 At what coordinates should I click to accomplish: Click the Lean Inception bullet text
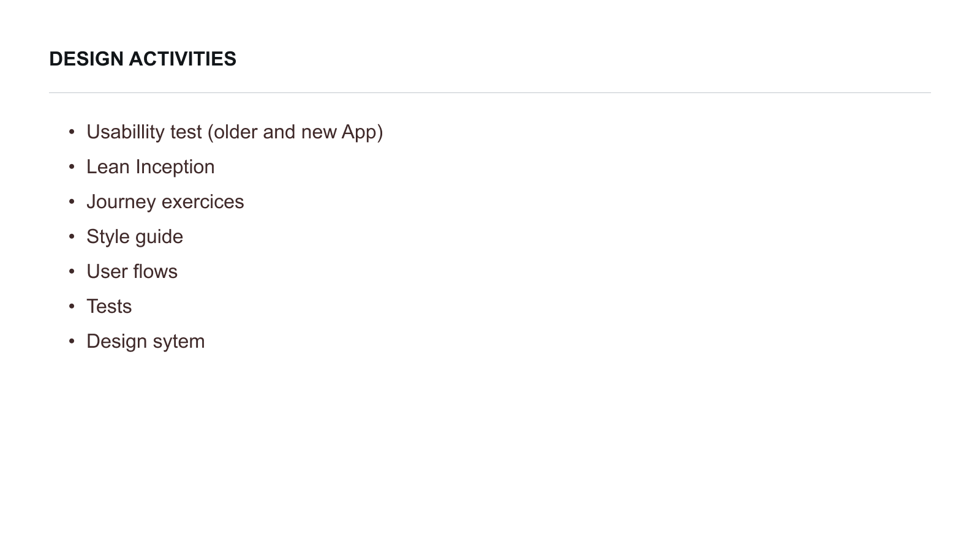click(150, 167)
